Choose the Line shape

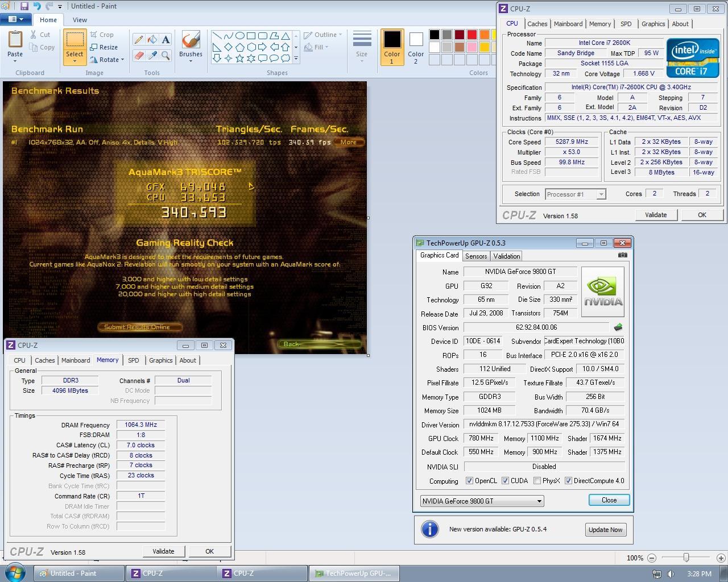point(217,36)
